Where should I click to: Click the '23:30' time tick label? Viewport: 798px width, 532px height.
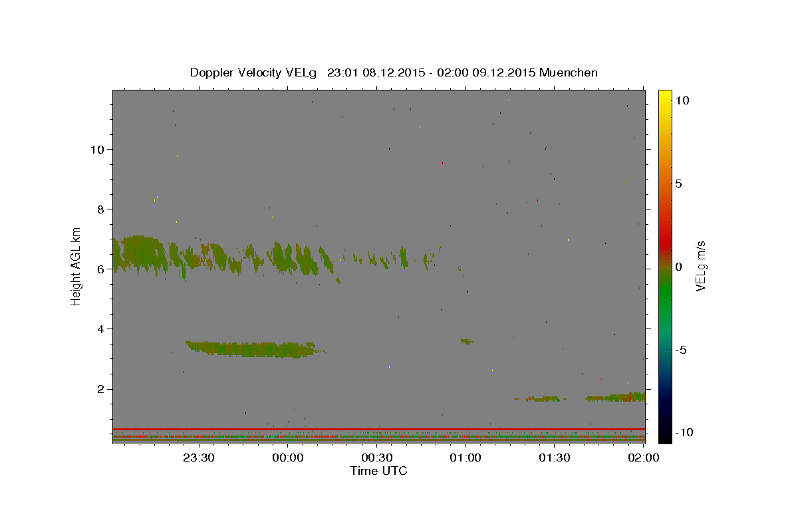pos(199,458)
